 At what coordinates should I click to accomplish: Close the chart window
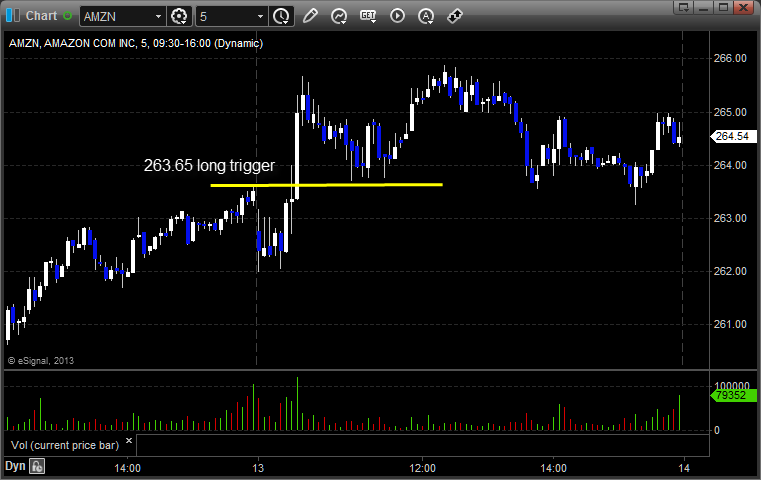pyautogui.click(x=744, y=7)
